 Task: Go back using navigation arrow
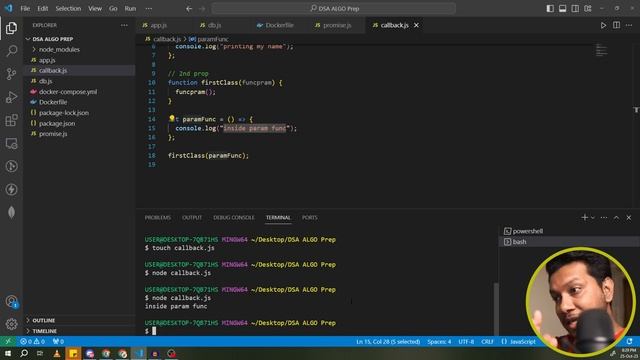pyautogui.click(x=189, y=9)
